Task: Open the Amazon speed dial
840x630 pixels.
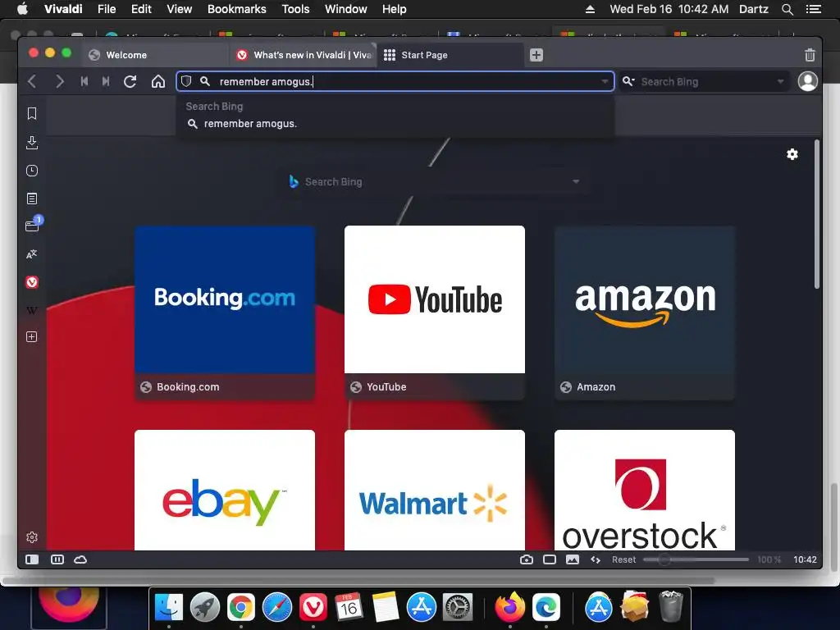Action: point(645,313)
